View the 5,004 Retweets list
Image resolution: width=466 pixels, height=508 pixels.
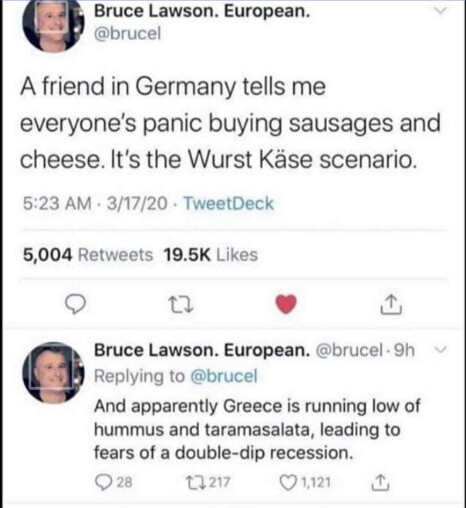[88, 255]
